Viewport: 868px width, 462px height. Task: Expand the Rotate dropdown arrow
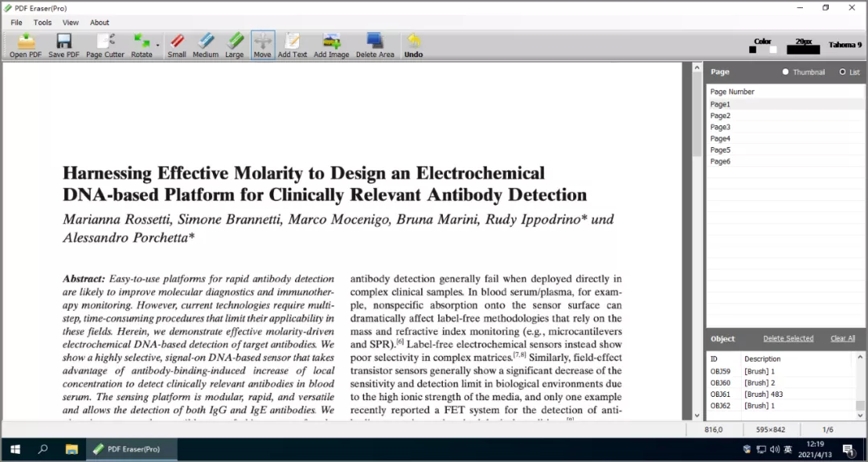point(158,45)
